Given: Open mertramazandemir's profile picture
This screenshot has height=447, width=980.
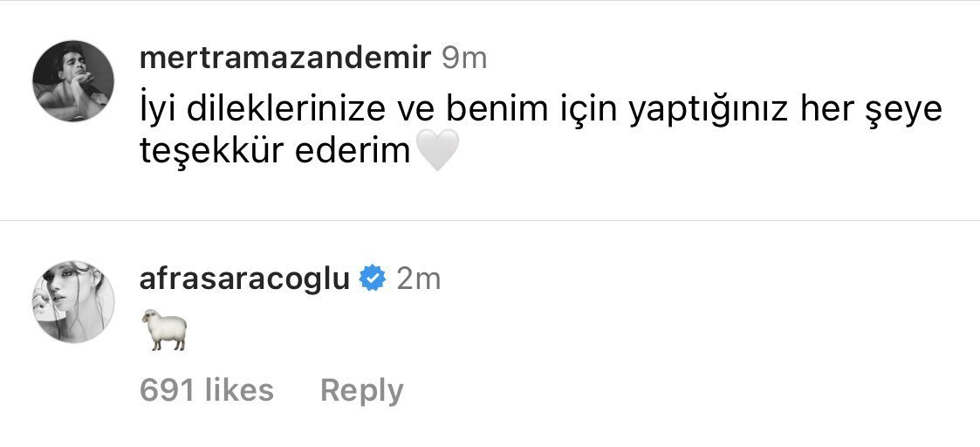Looking at the screenshot, I should [73, 81].
